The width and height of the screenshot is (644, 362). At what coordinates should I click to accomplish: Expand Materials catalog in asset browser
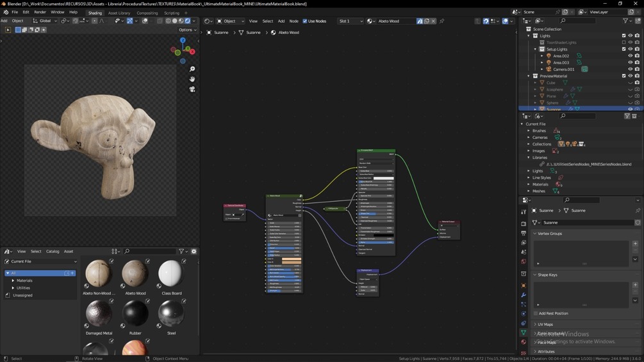(13, 281)
